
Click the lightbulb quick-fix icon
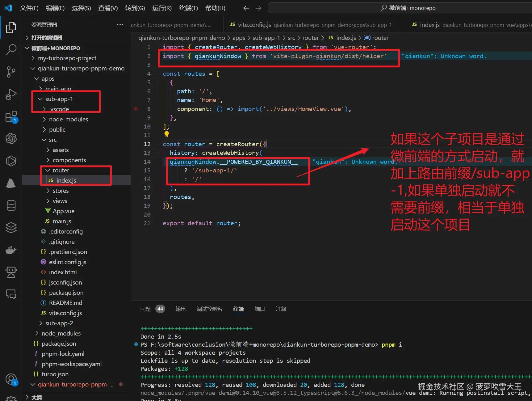167,134
